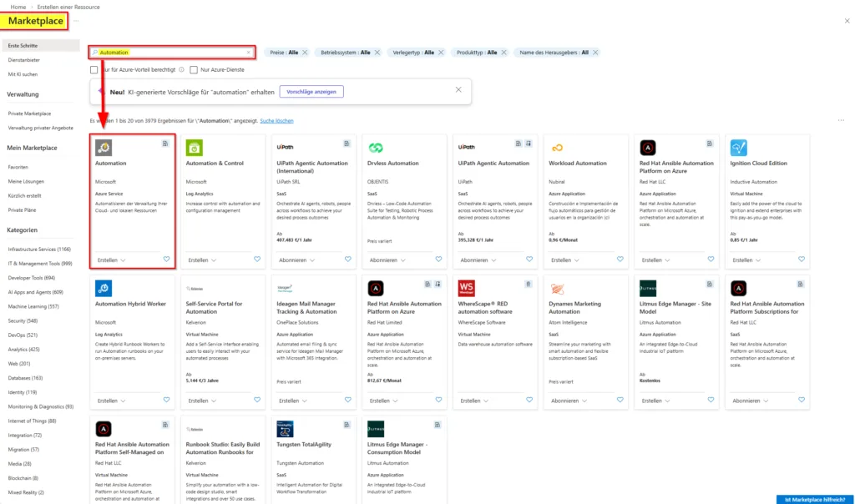Check the Nur Azure-Dienste checkbox
This screenshot has height=504, width=855.
(194, 70)
